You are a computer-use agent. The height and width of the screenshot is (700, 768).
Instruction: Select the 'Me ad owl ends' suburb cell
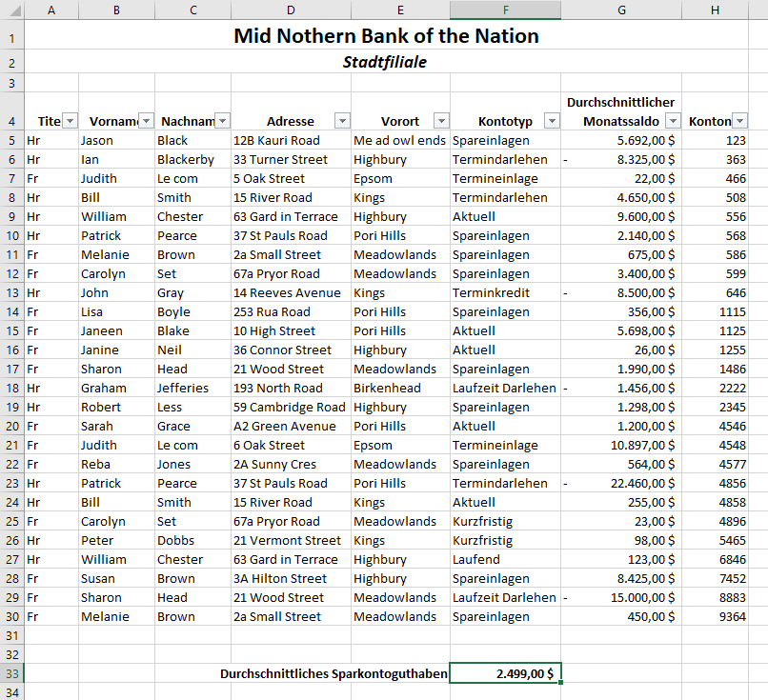tap(400, 141)
